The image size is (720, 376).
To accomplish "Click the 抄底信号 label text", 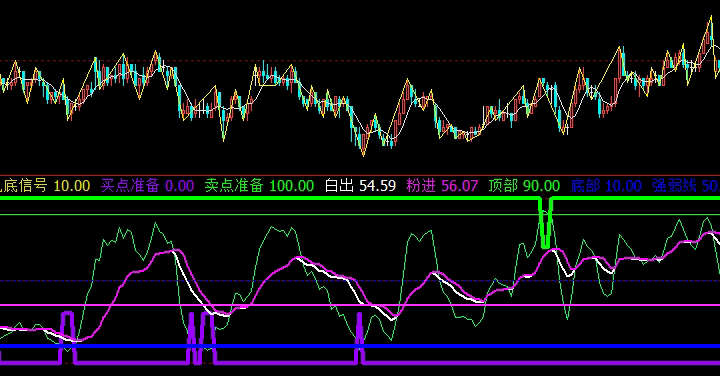I will 23,186.
